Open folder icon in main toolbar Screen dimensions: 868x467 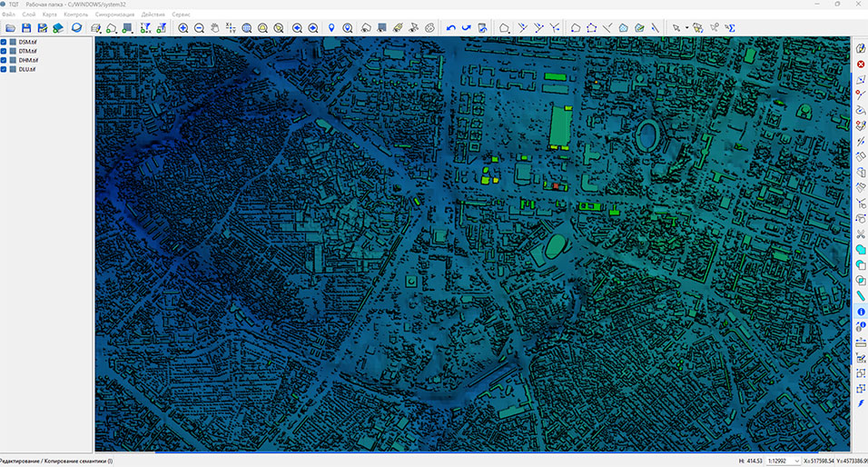11,27
